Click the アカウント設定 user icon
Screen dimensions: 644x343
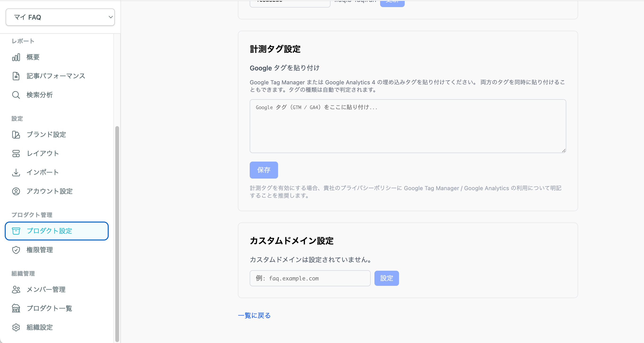pyautogui.click(x=16, y=191)
